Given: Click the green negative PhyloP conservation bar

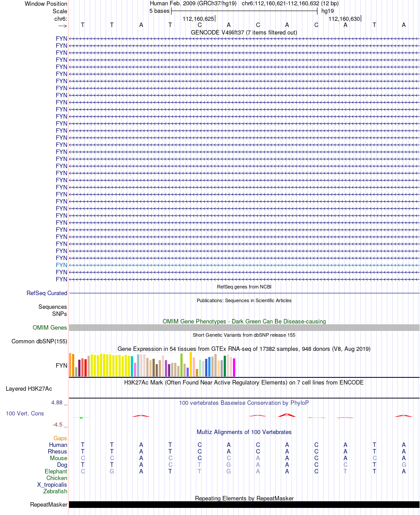Looking at the screenshot, I should tap(81, 418).
